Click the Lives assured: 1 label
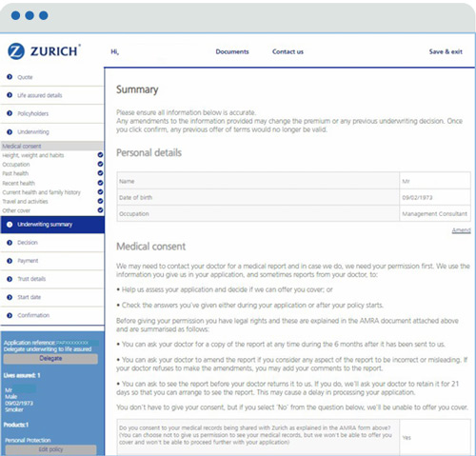476x456 pixels. [22, 375]
